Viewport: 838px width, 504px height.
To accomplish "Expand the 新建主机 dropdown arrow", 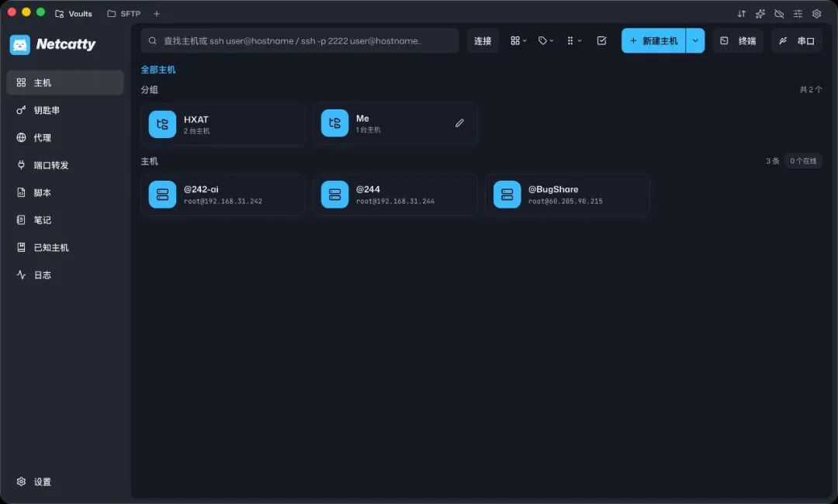I will (x=695, y=40).
